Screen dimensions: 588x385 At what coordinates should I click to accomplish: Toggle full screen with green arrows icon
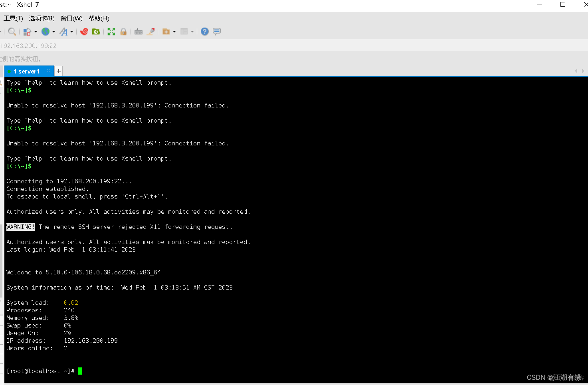click(111, 32)
